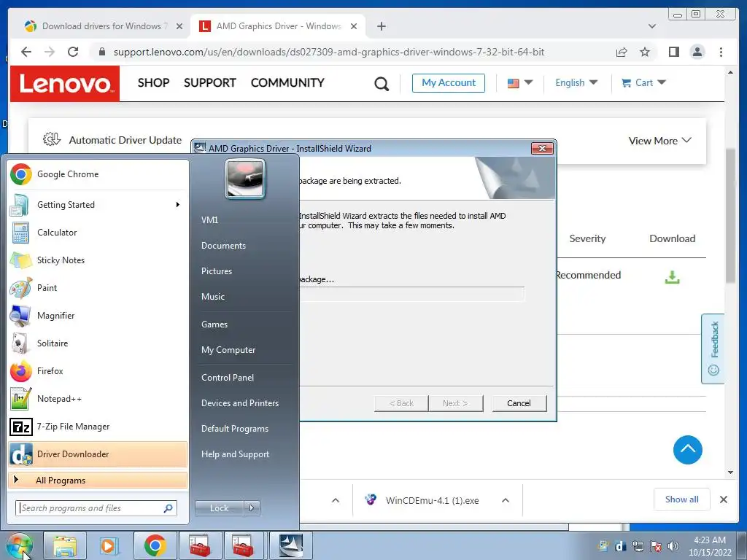Open country flag dropdown
The image size is (747, 560).
(519, 83)
